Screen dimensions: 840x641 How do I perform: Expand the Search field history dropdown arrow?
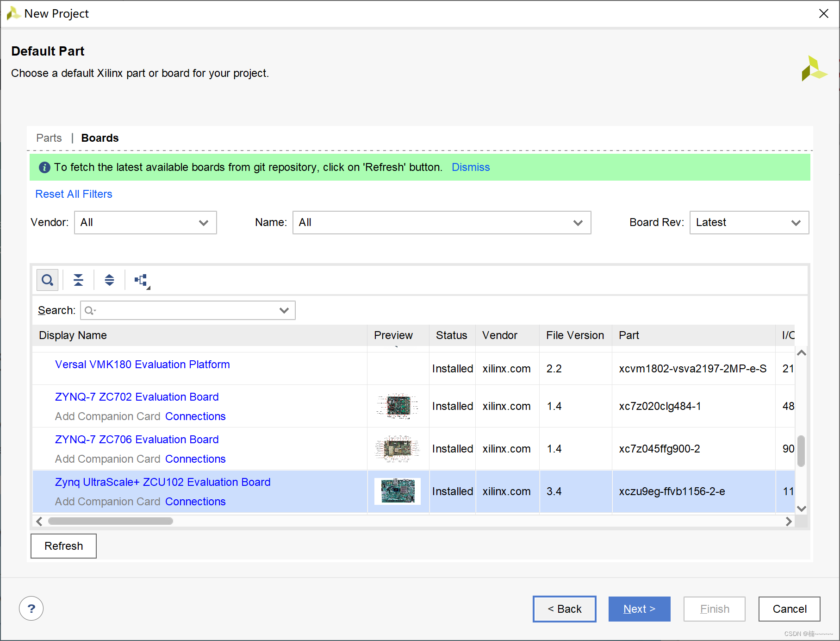click(284, 310)
